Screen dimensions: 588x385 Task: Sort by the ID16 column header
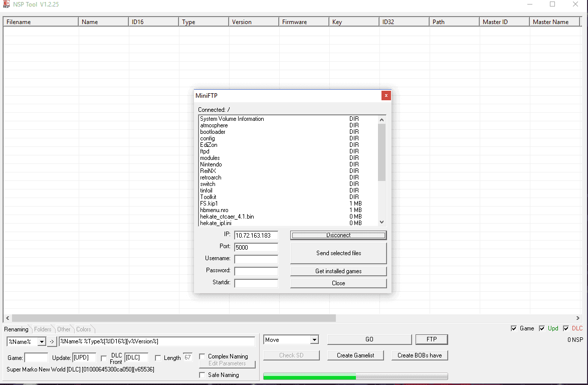pos(153,22)
